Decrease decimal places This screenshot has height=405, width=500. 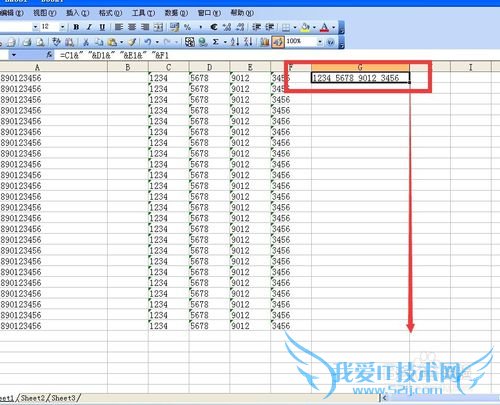point(240,27)
